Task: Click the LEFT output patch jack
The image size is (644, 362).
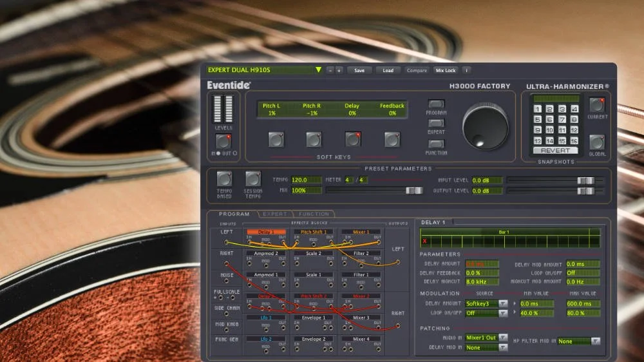Action: pyautogui.click(x=397, y=262)
